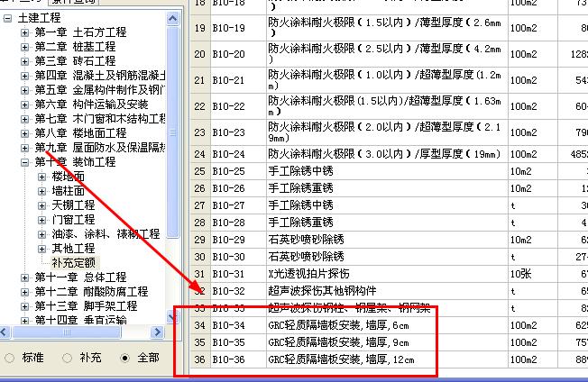This screenshot has height=382, width=588.
Task: Collapse the 土建工程 root node
Action: tap(7, 18)
